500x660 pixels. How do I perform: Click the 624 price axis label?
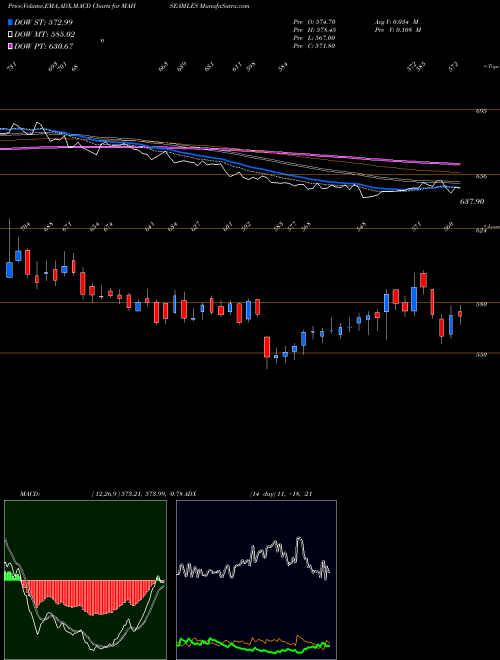coord(481,231)
